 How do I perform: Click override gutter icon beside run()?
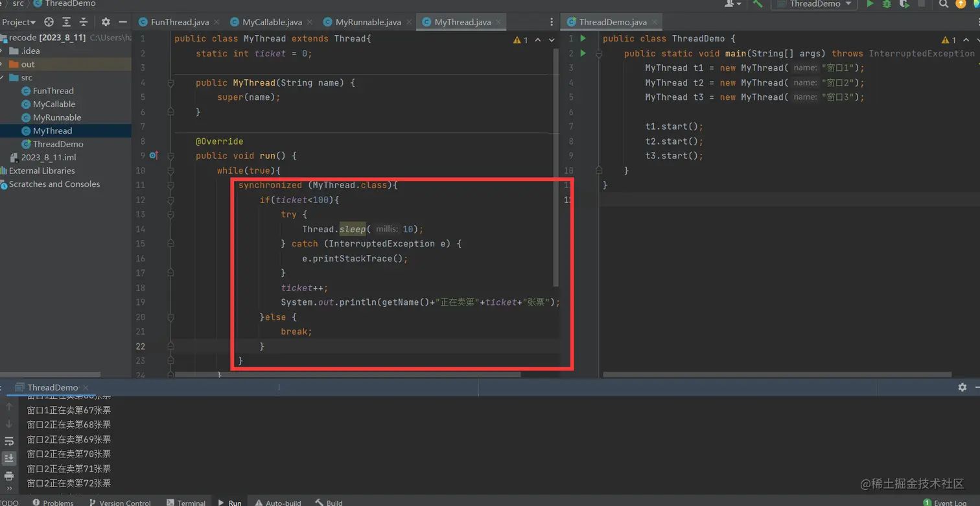tap(154, 156)
